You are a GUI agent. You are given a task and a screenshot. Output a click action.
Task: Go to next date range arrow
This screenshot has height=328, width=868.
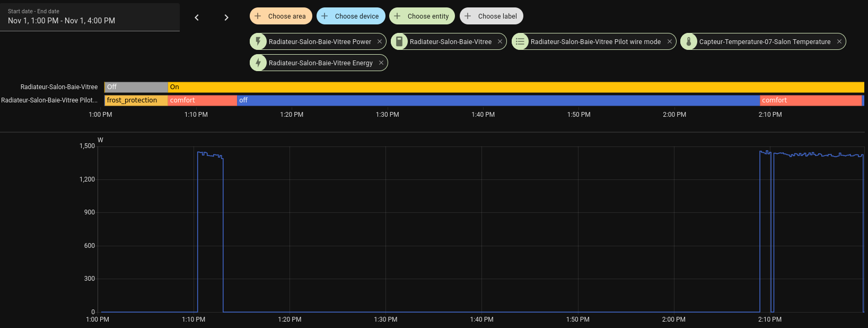click(x=226, y=18)
